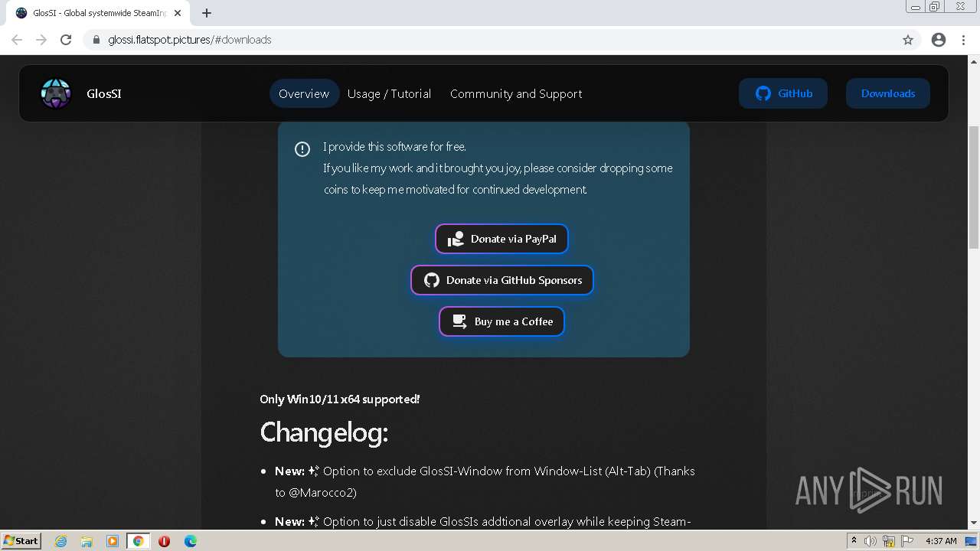Image resolution: width=980 pixels, height=551 pixels.
Task: Click the GlosSI brand name text
Action: [104, 93]
